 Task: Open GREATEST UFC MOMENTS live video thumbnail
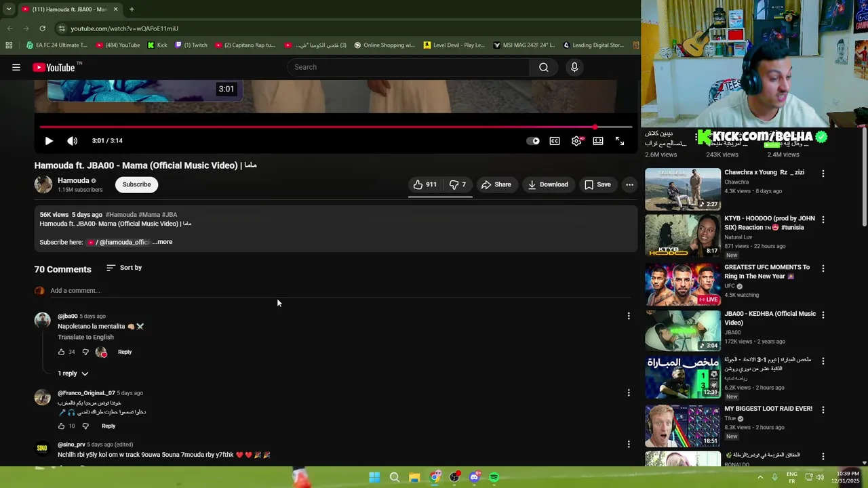pos(683,284)
